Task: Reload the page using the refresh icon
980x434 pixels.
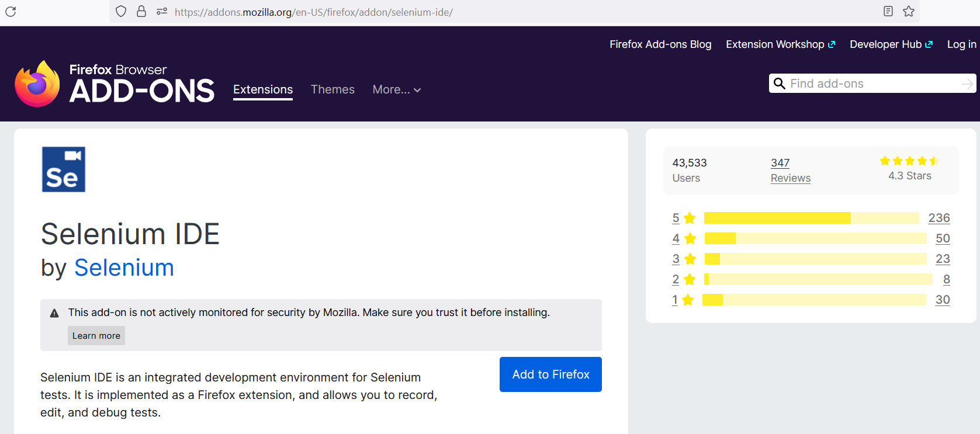Action: coord(11,11)
